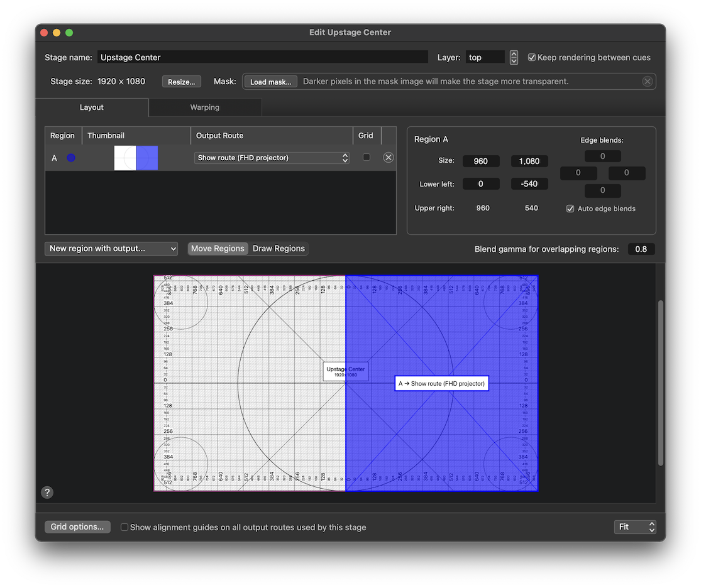The height and width of the screenshot is (588, 701).
Task: Remove region A with the X icon
Action: point(389,158)
